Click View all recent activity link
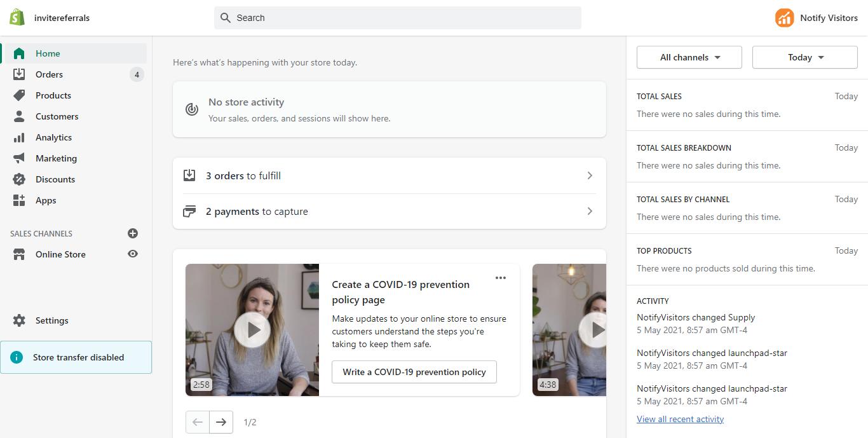Image resolution: width=868 pixels, height=438 pixels. pyautogui.click(x=680, y=419)
